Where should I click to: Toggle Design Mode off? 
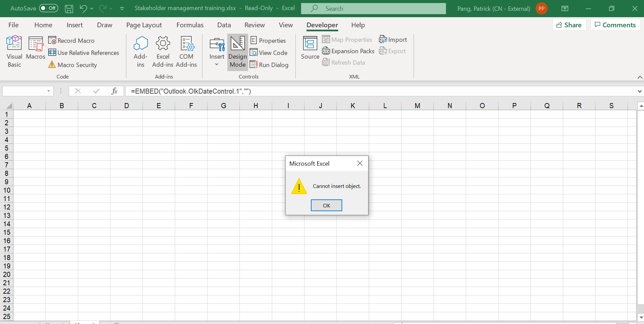pos(237,52)
